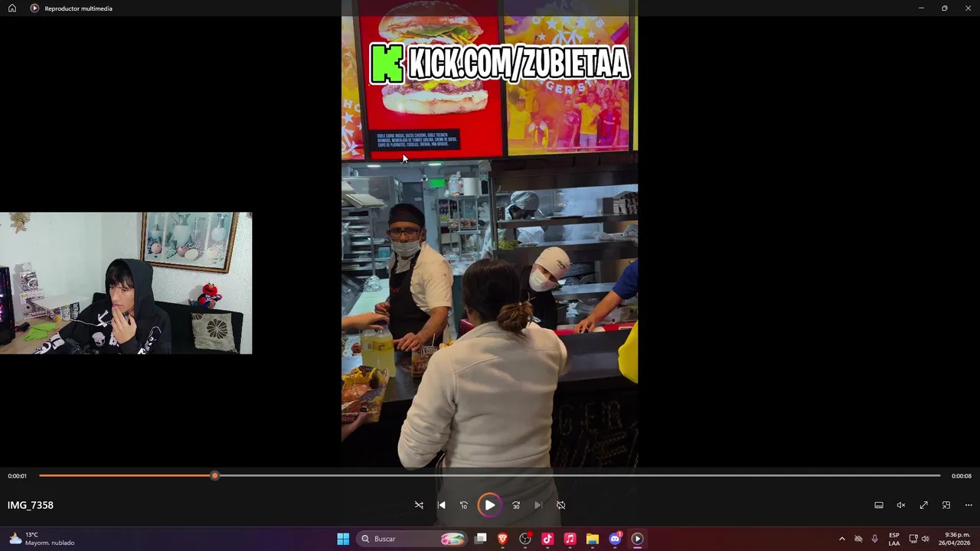Click the muted network tray icon
The image size is (980, 551).
(858, 539)
